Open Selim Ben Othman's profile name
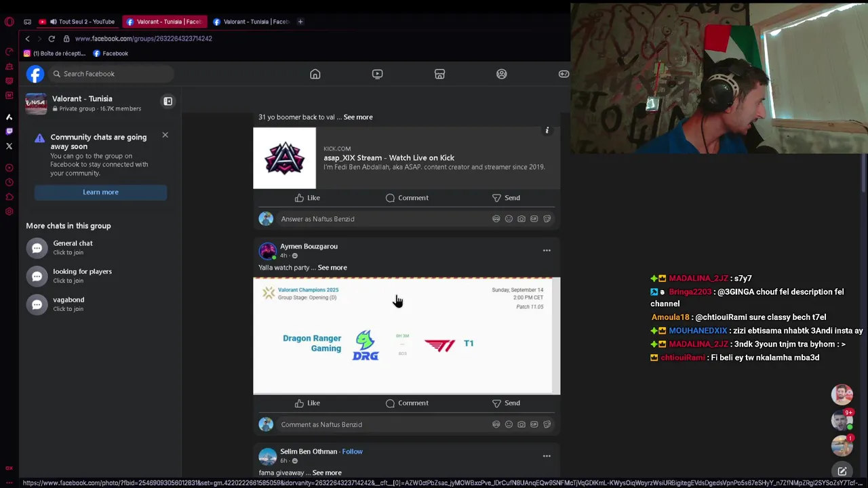This screenshot has height=488, width=868. (309, 452)
